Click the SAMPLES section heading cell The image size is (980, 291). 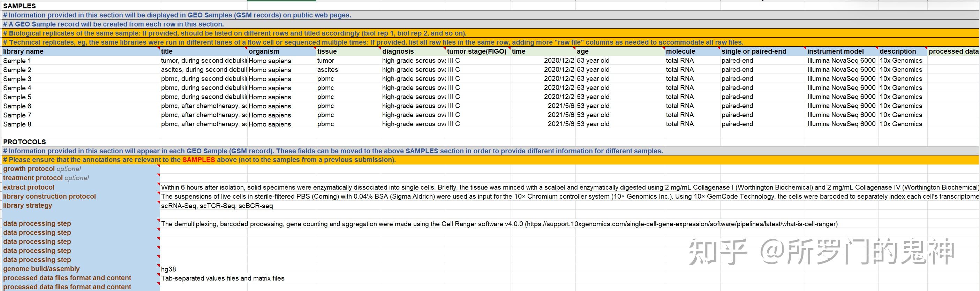[20, 6]
